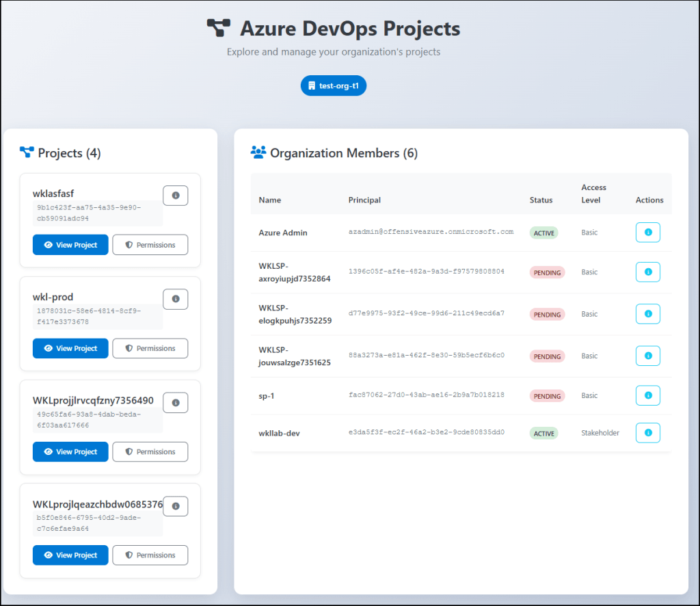
Task: Open Permissions for wkl-prod
Action: (x=150, y=348)
